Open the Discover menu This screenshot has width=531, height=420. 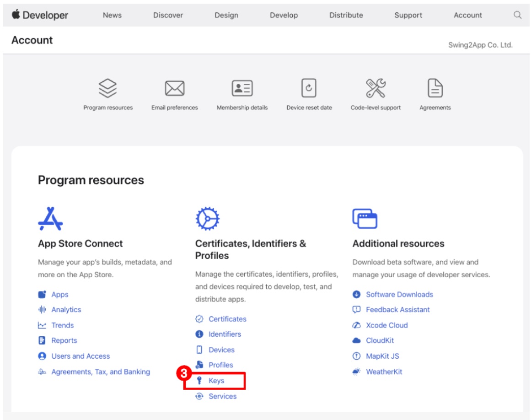[x=168, y=15]
